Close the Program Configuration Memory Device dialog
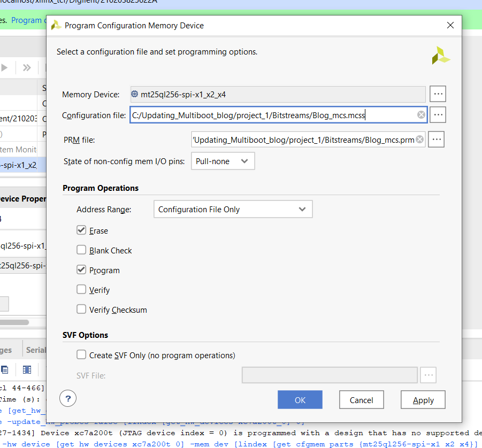This screenshot has width=482, height=448. 451,25
